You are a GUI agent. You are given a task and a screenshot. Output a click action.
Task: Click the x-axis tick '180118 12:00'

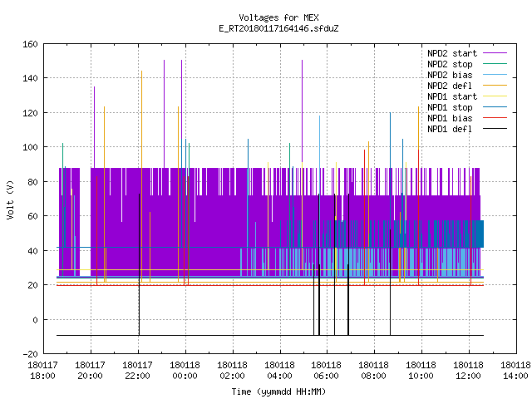point(469,371)
